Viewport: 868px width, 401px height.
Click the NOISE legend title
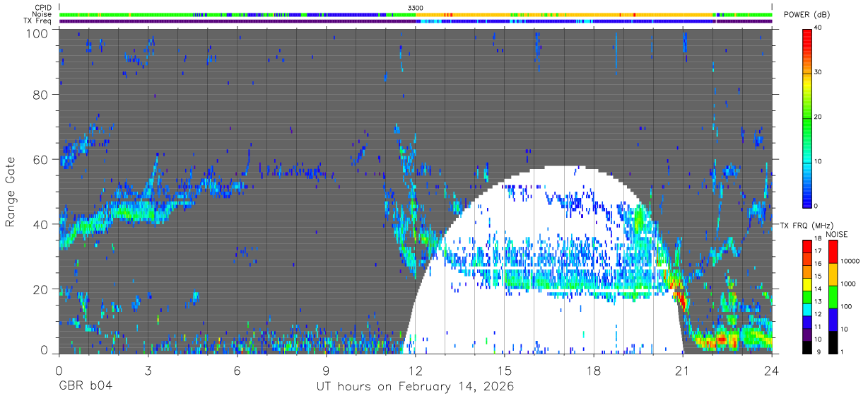click(836, 234)
